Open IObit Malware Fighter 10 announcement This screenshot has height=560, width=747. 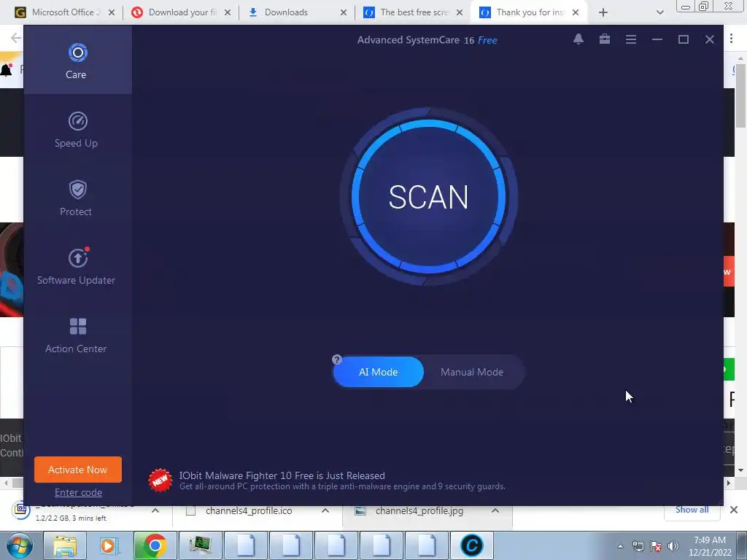342,481
